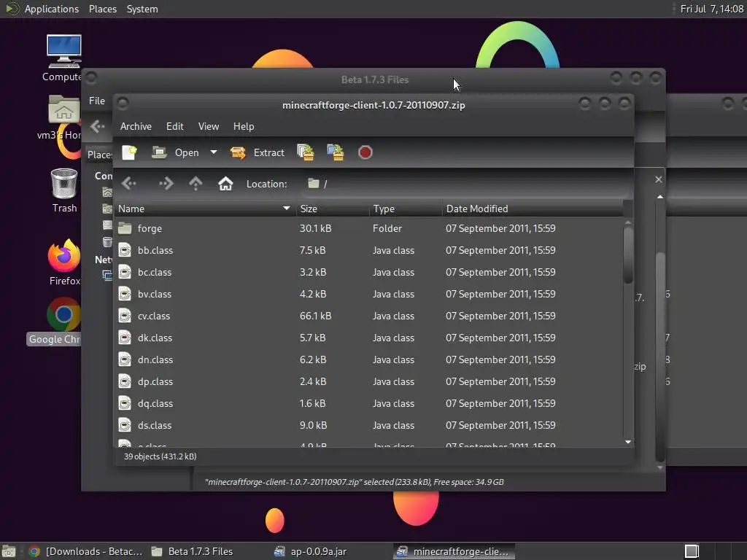Select the bv.class file
The image size is (747, 560).
tap(369, 295)
